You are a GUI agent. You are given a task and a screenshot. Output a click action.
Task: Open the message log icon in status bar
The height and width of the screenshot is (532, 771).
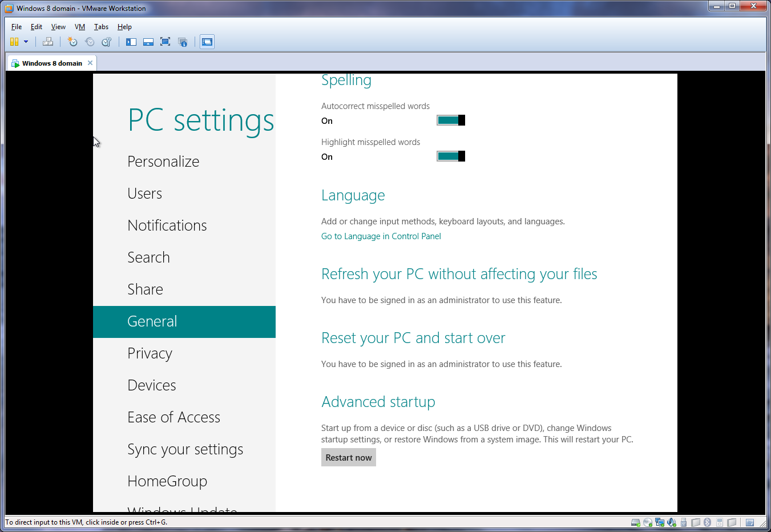coord(750,522)
